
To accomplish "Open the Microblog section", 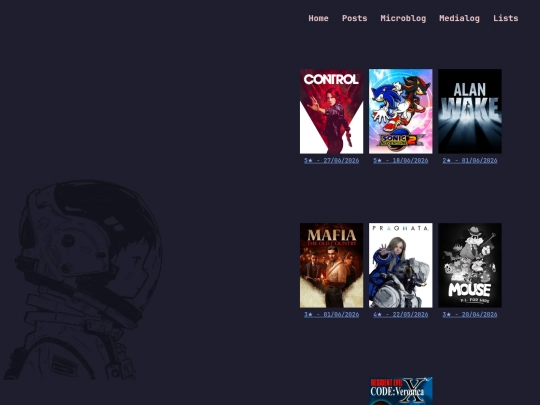I will [403, 18].
